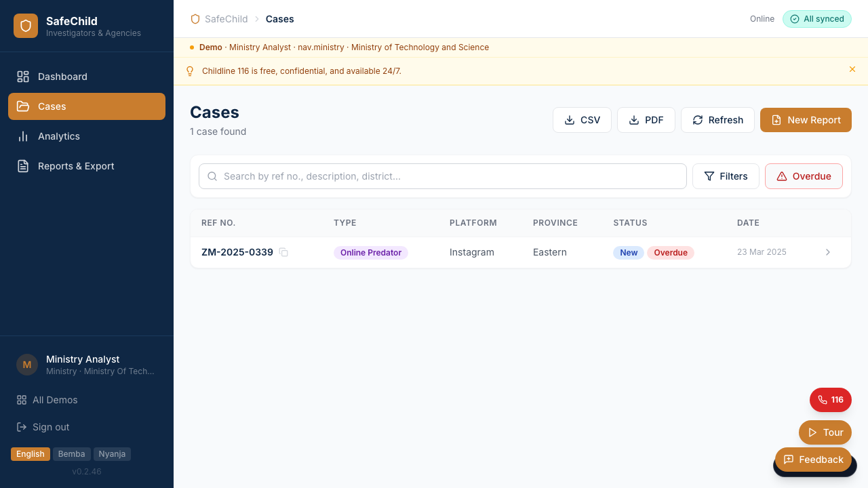Click the Platform column header
The height and width of the screenshot is (488, 868).
point(473,223)
